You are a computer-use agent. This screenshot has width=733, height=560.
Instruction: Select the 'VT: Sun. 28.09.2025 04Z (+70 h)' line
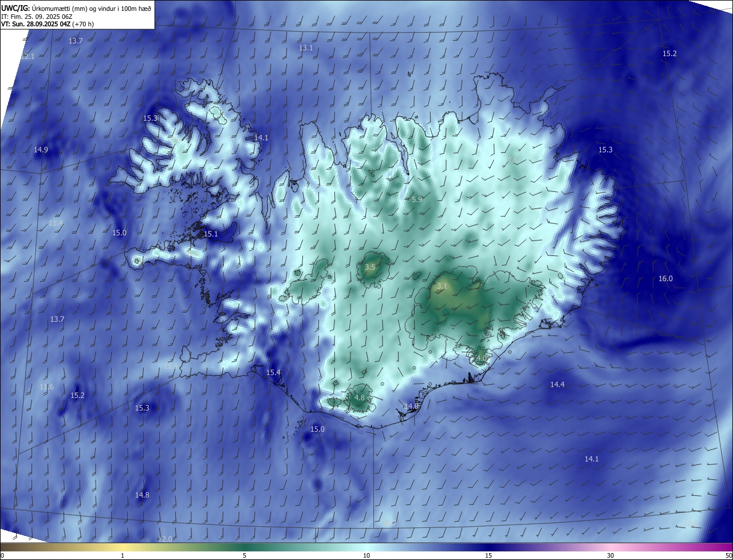tap(48, 24)
